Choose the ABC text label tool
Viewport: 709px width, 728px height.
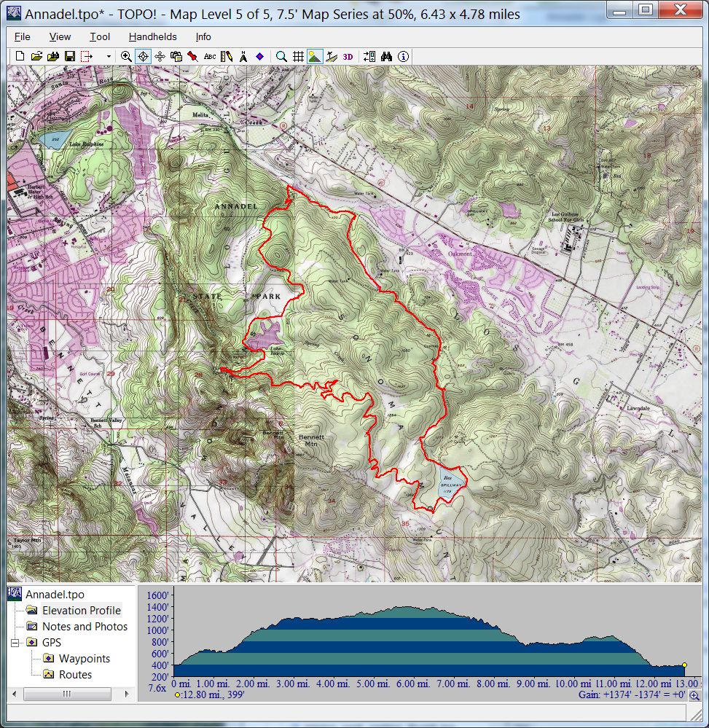[210, 56]
